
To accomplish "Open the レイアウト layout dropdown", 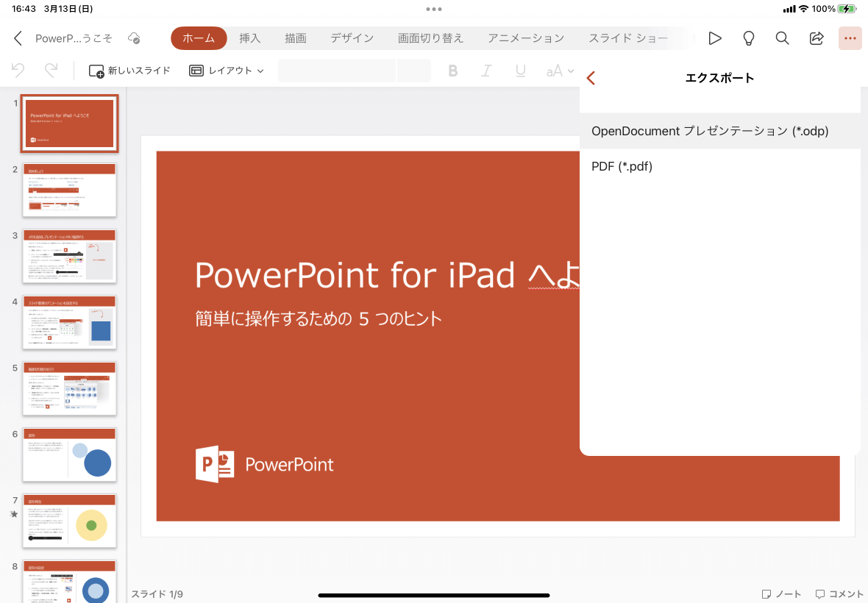I will pyautogui.click(x=227, y=71).
